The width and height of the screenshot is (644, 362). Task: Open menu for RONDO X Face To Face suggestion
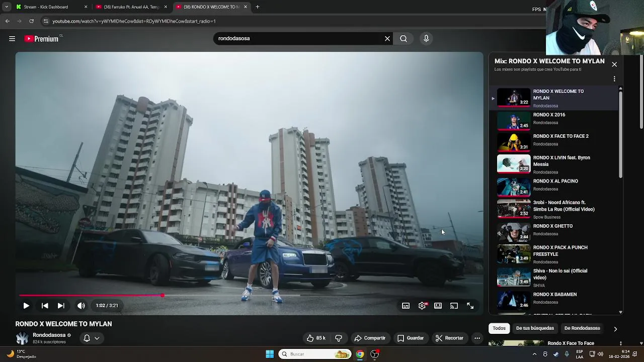(621, 343)
